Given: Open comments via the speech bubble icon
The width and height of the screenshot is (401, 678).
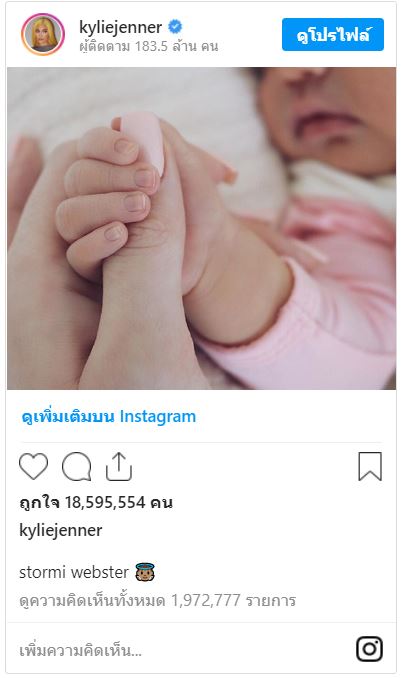Looking at the screenshot, I should coord(77,467).
